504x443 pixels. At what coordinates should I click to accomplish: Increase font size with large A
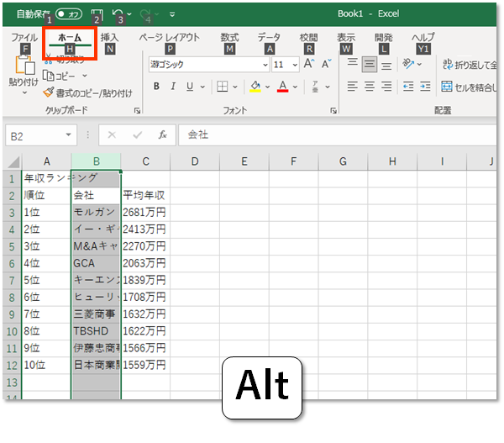(309, 64)
